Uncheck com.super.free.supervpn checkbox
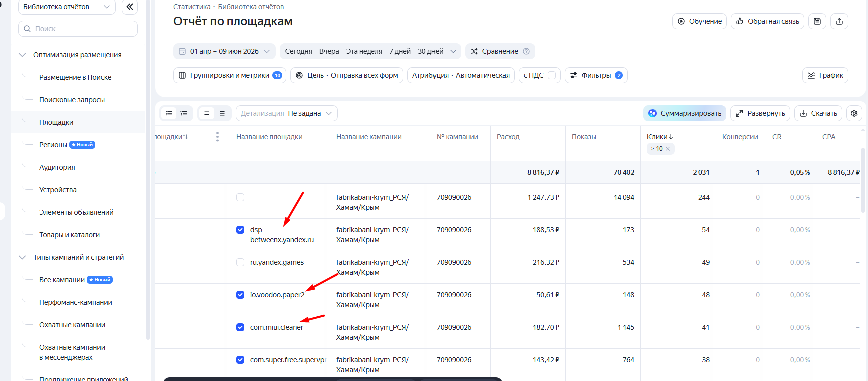 (240, 360)
